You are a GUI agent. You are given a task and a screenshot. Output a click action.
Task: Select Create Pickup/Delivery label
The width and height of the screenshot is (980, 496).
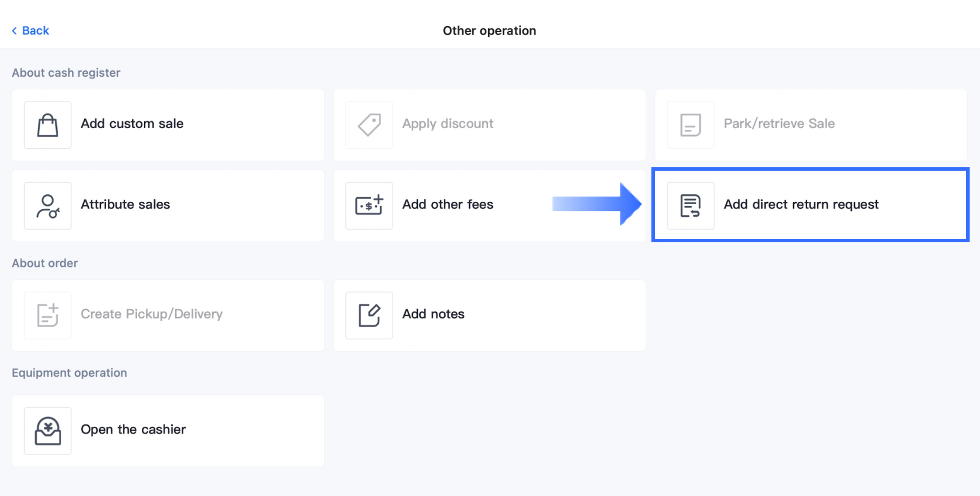click(151, 314)
